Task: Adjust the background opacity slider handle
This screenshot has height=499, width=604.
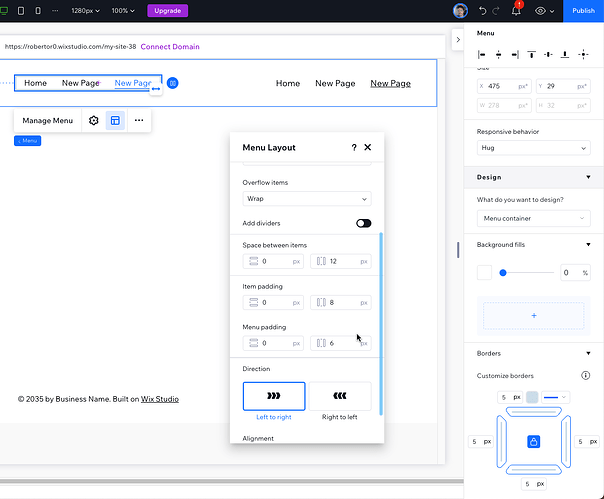Action: (x=503, y=273)
